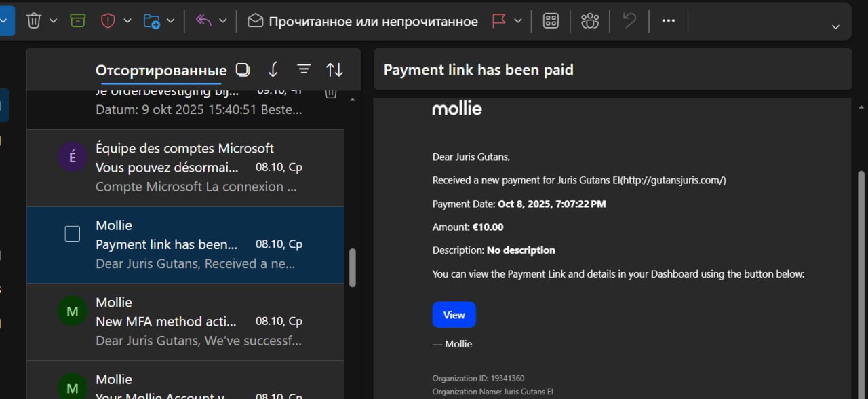The image size is (868, 399).
Task: Open more options ellipsis in toolbar
Action: coord(669,21)
